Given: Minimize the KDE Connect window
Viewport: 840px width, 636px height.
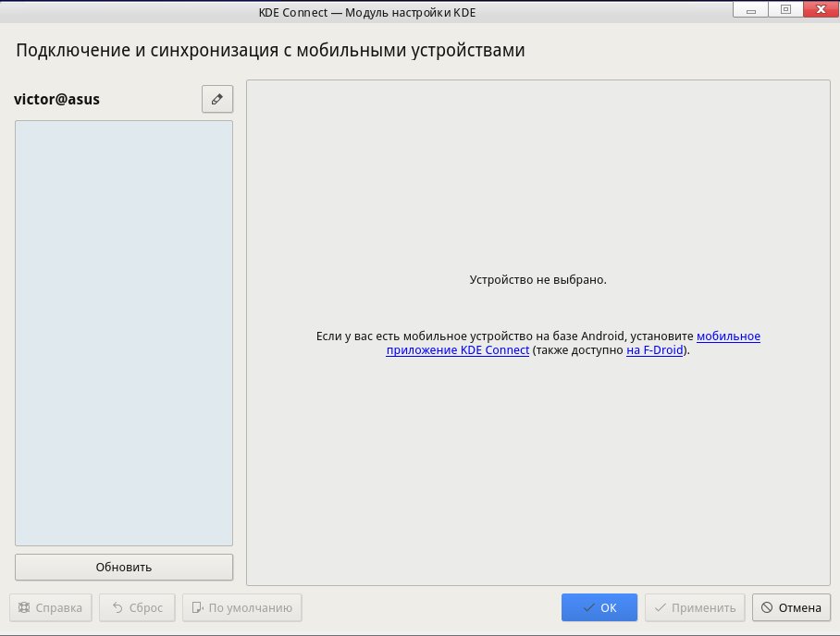Looking at the screenshot, I should pyautogui.click(x=750, y=9).
